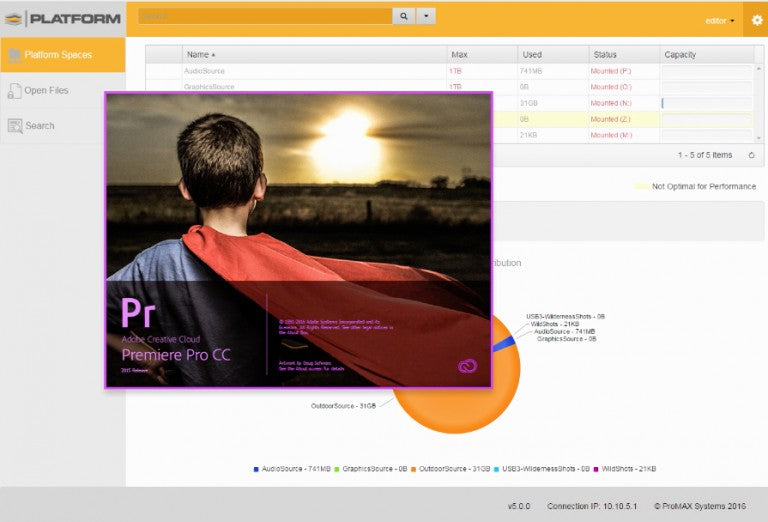Select Platform Spaces in sidebar

click(63, 55)
